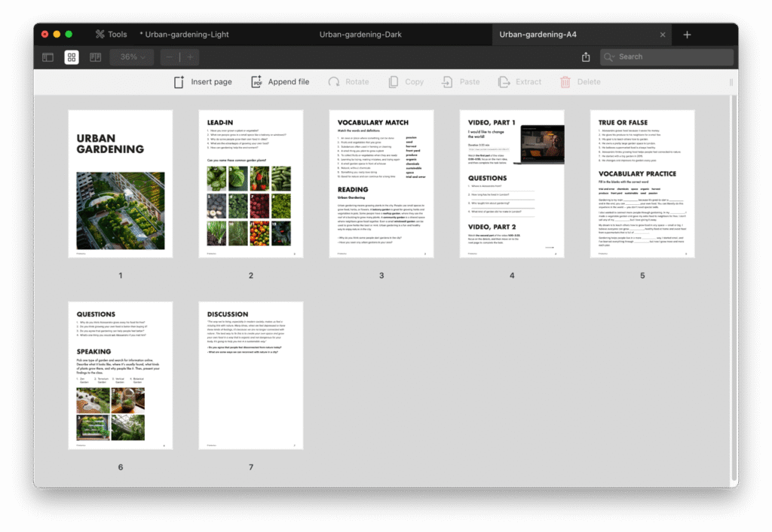
Task: Open a new tab with plus icon
Action: coord(687,35)
